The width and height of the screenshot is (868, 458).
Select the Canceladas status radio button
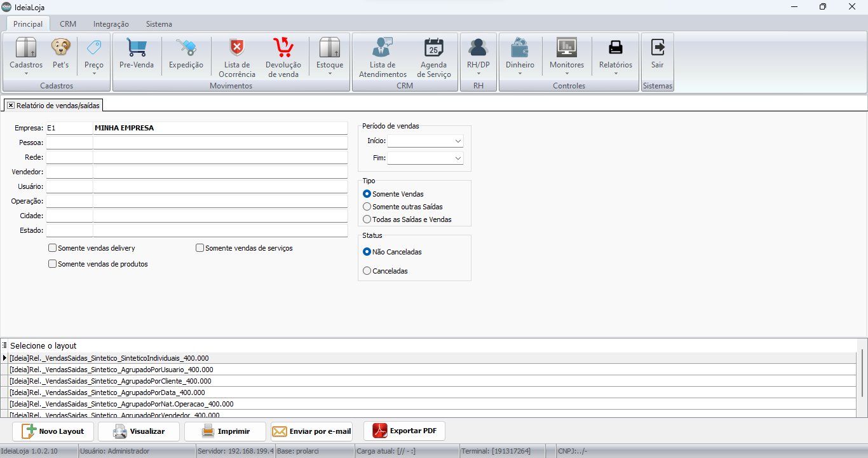(x=367, y=271)
